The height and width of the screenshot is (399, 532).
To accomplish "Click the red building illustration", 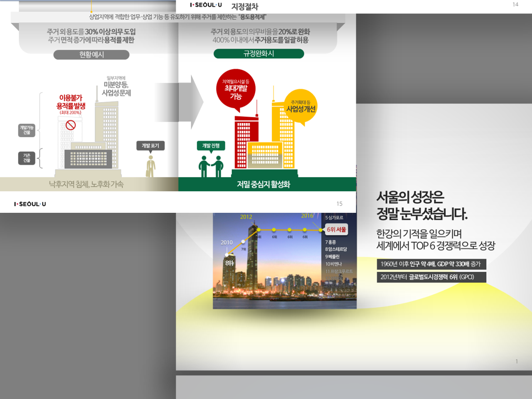I will click(x=246, y=140).
